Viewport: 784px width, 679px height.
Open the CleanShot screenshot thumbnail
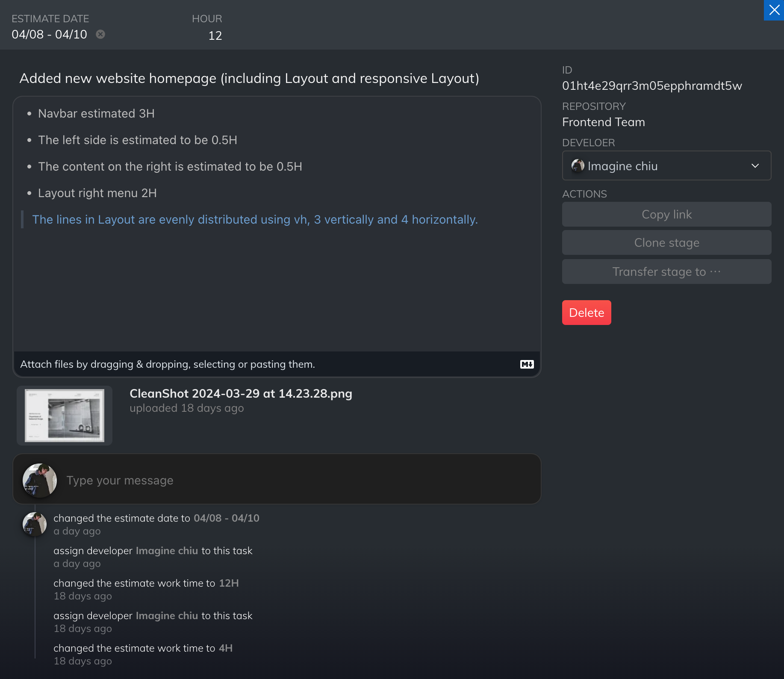click(65, 415)
